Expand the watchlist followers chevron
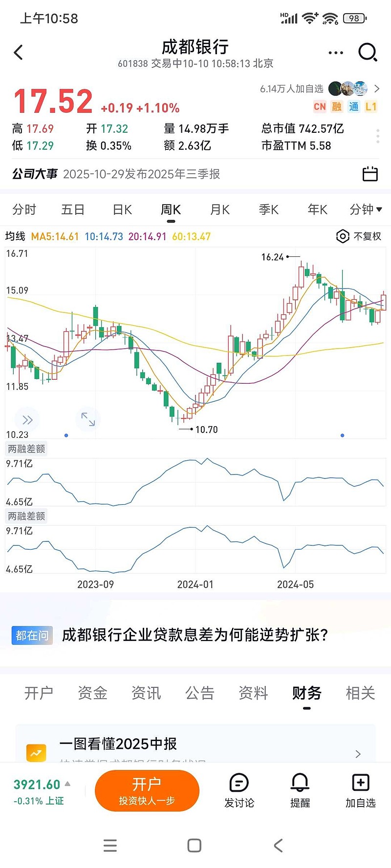 377,88
